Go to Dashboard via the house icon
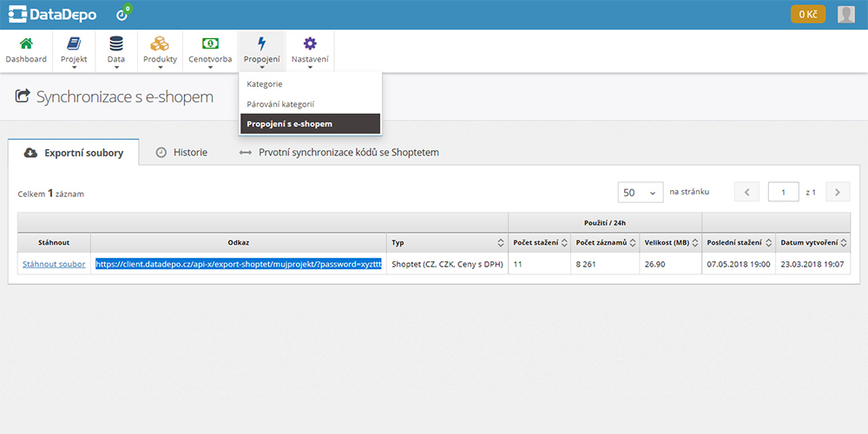The height and width of the screenshot is (434, 868). [26, 43]
